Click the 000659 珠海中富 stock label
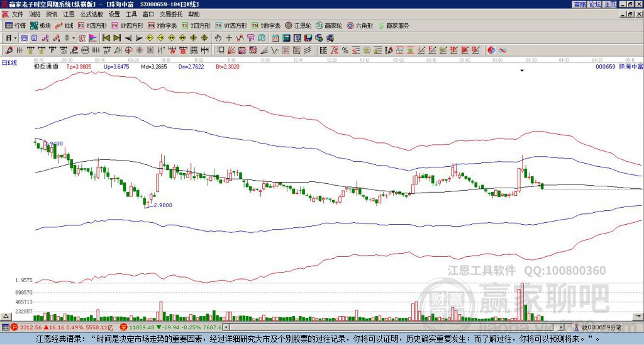 point(619,66)
